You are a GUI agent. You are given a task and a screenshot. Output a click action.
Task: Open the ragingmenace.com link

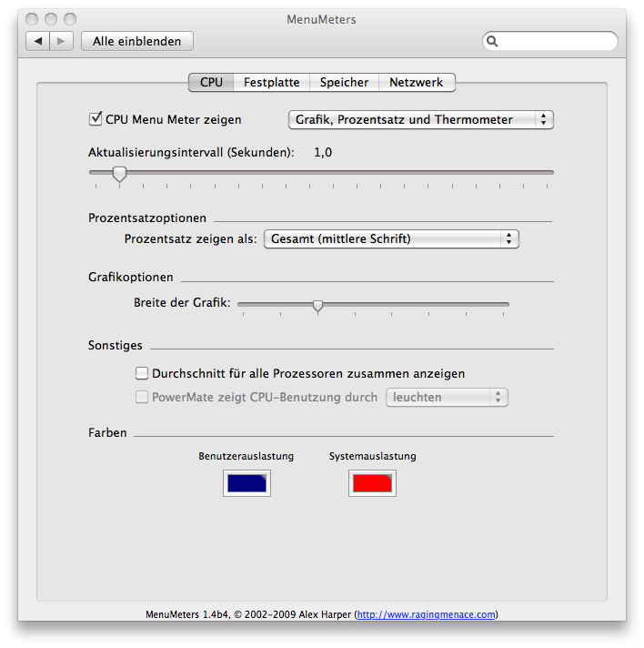(x=427, y=614)
